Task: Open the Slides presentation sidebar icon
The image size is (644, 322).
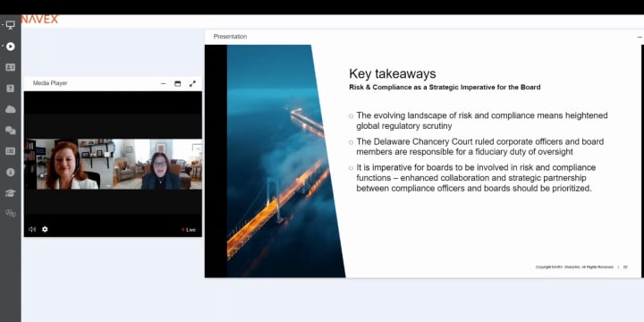Action: tap(10, 25)
